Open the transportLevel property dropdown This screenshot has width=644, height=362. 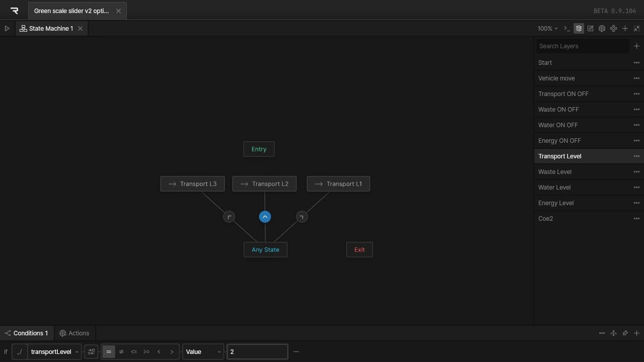pyautogui.click(x=55, y=352)
